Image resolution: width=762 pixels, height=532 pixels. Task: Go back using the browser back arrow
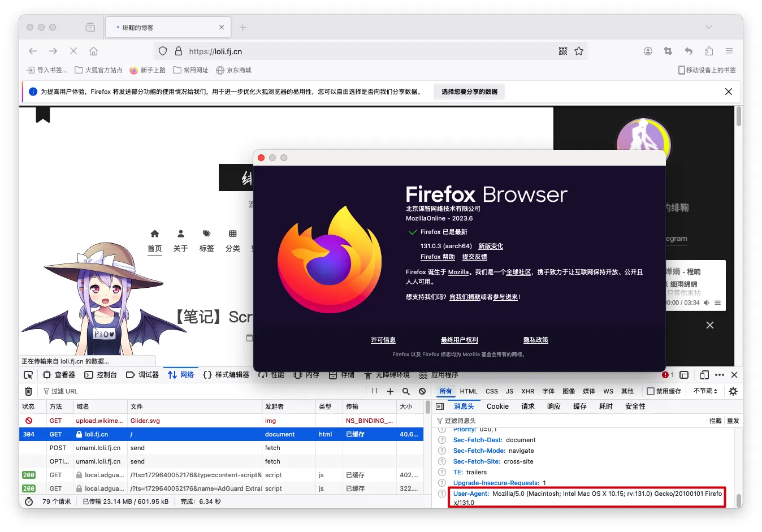point(33,51)
